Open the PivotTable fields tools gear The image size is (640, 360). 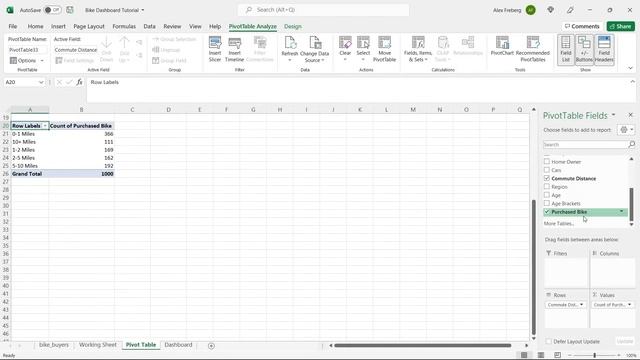coord(626,130)
